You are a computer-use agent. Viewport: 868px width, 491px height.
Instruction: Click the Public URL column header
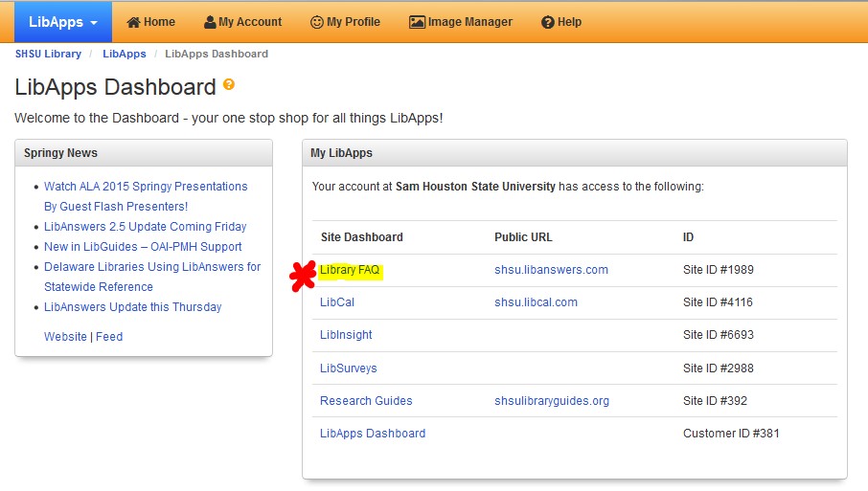click(x=523, y=237)
